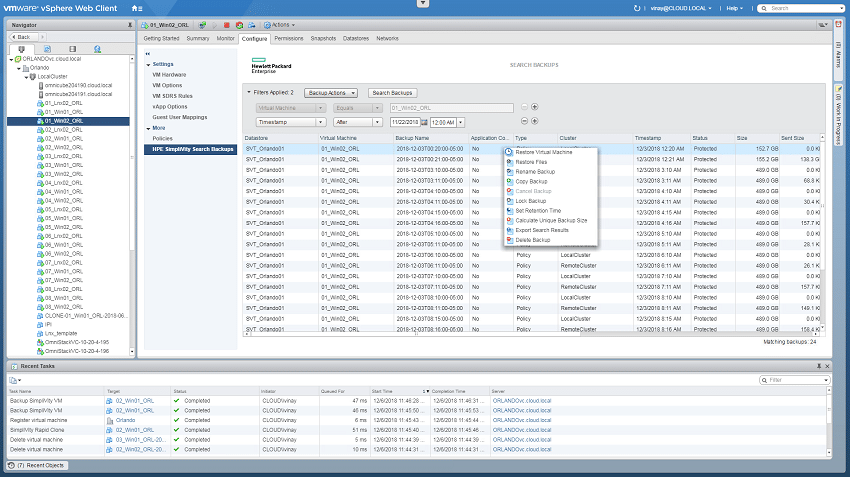Collapse the More section

149,128
